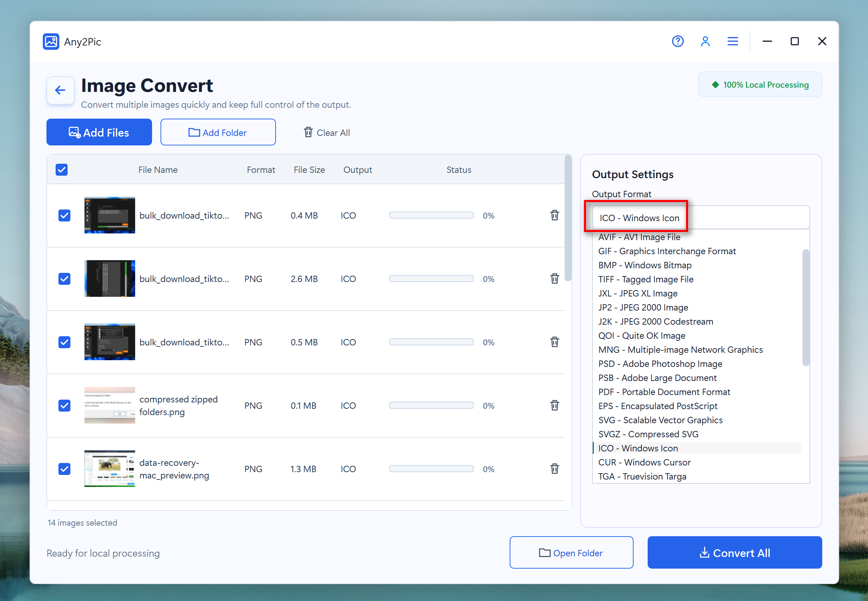Choose JP2 - JPEG 2000 Image

tap(697, 307)
